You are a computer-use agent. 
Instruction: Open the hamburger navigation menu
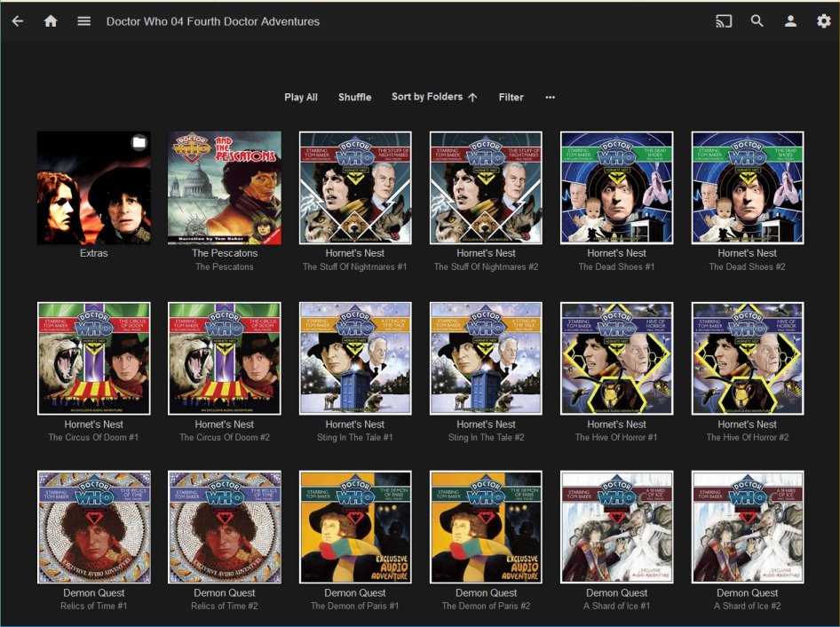(x=84, y=21)
